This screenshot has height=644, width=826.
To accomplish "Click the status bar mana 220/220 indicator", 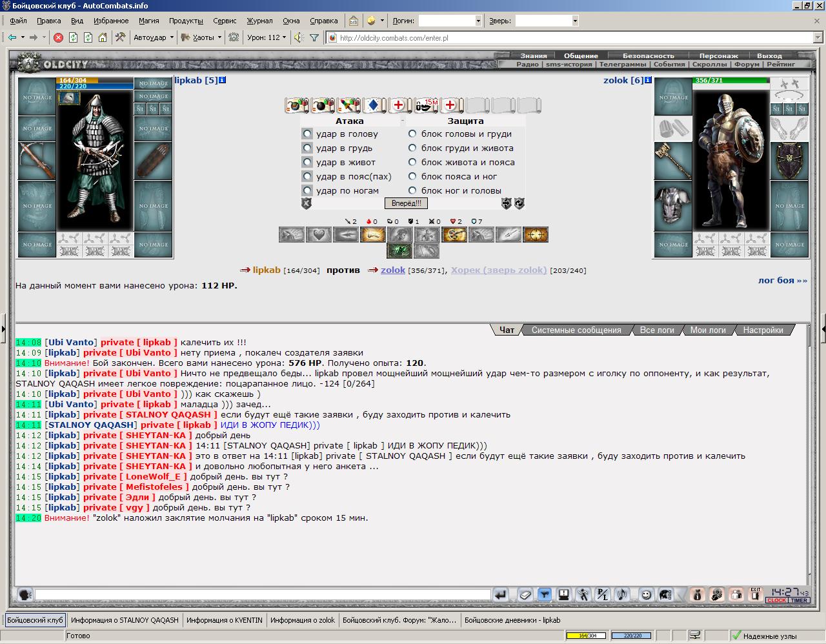I will click(631, 636).
